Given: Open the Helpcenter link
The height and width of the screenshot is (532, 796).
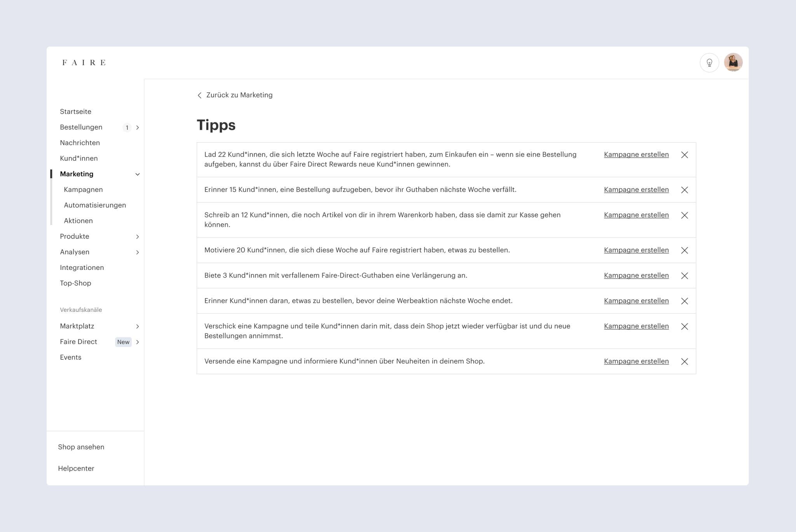Looking at the screenshot, I should click(x=76, y=468).
